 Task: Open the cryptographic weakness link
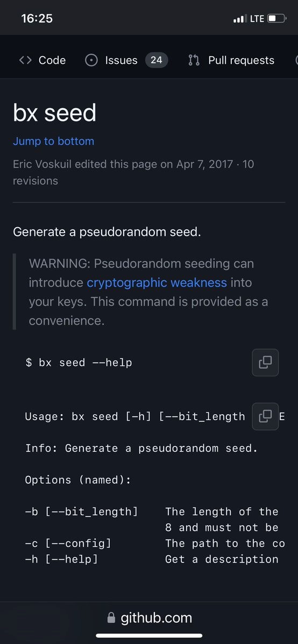click(x=157, y=283)
